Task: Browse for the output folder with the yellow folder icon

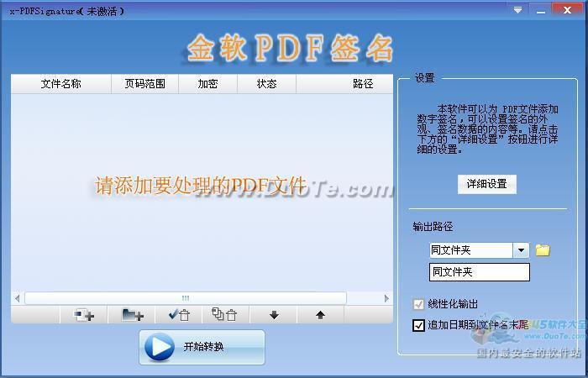Action: pyautogui.click(x=543, y=250)
